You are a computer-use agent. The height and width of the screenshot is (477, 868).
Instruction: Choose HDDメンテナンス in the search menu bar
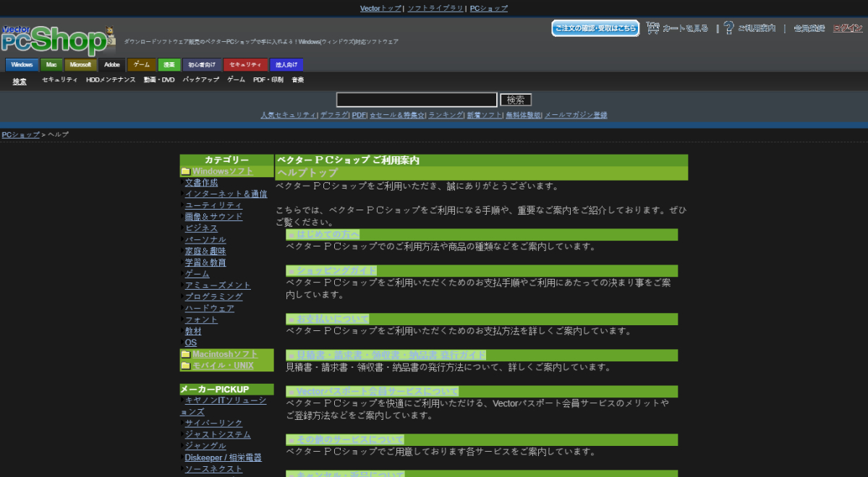(x=111, y=80)
